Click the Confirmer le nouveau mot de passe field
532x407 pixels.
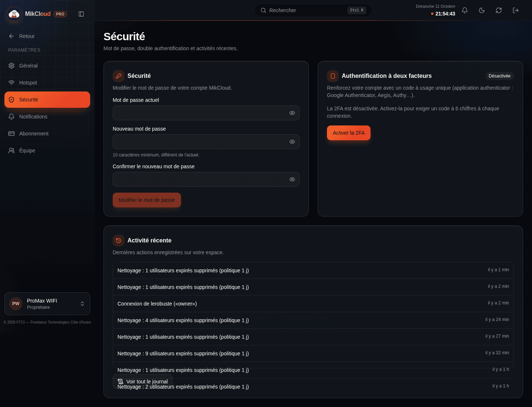(x=206, y=179)
